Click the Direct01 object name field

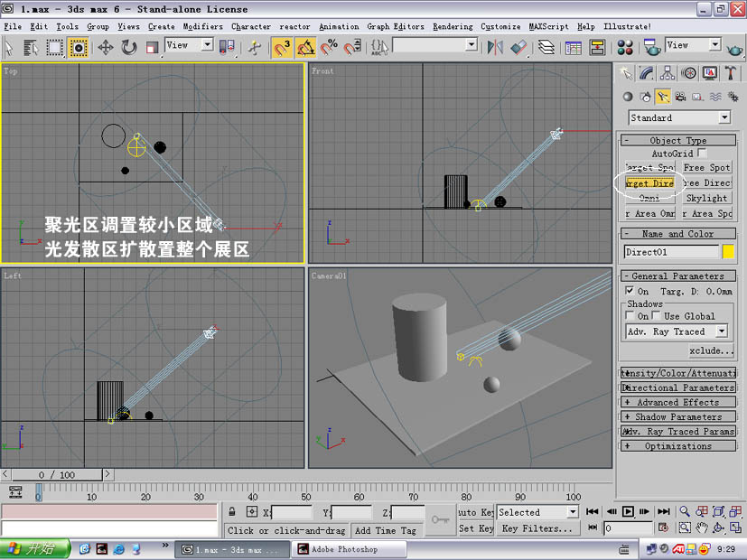point(671,251)
